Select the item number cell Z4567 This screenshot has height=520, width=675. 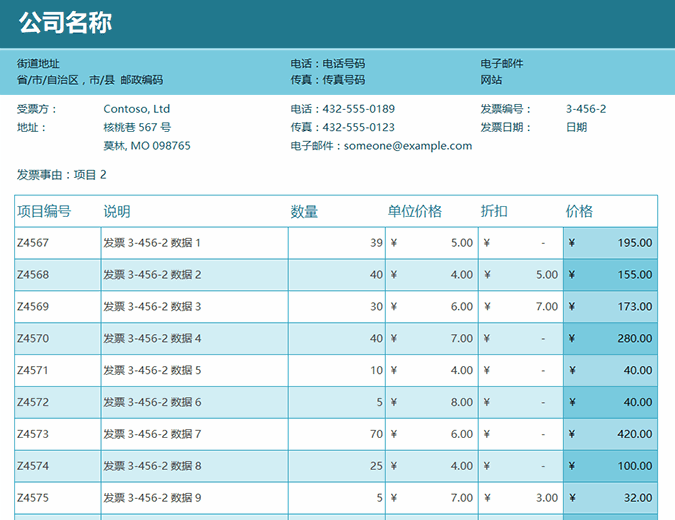(33, 243)
